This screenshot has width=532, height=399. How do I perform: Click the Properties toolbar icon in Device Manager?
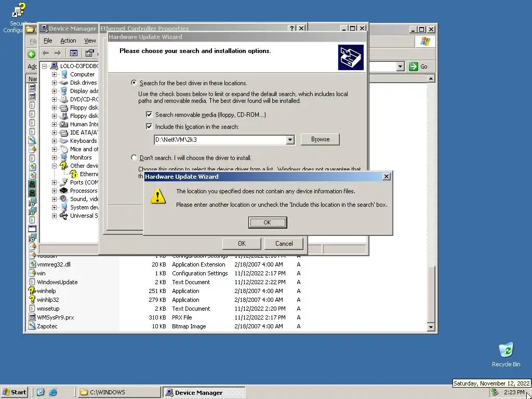(x=89, y=54)
